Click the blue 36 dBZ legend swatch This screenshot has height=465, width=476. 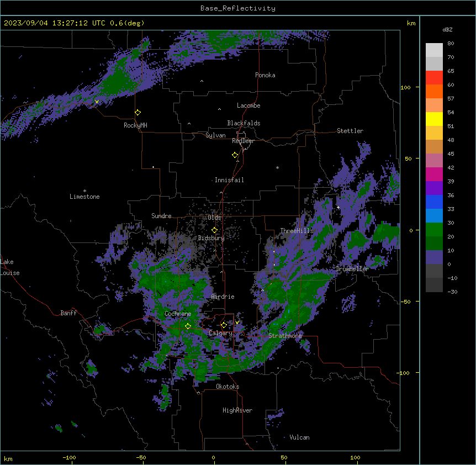coord(434,202)
